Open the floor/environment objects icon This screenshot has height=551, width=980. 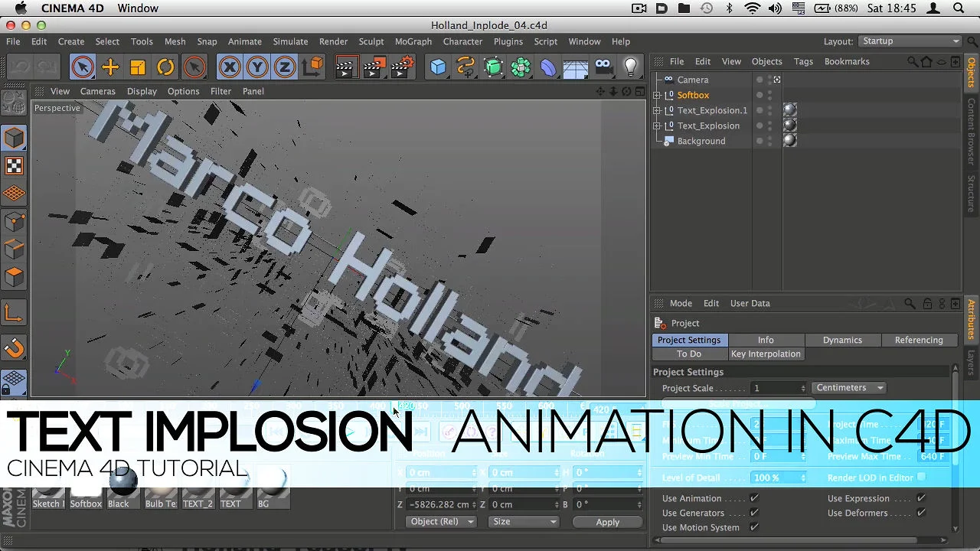pos(576,67)
